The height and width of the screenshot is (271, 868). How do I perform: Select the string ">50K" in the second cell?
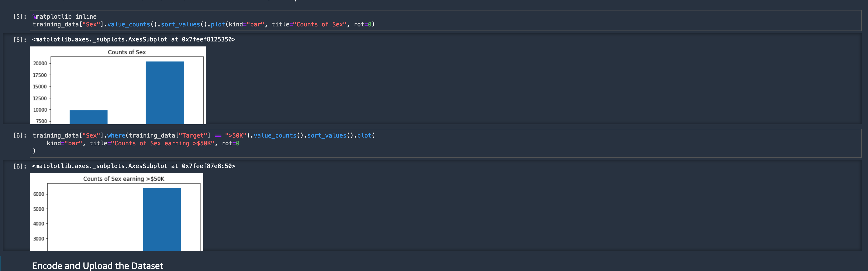point(236,135)
